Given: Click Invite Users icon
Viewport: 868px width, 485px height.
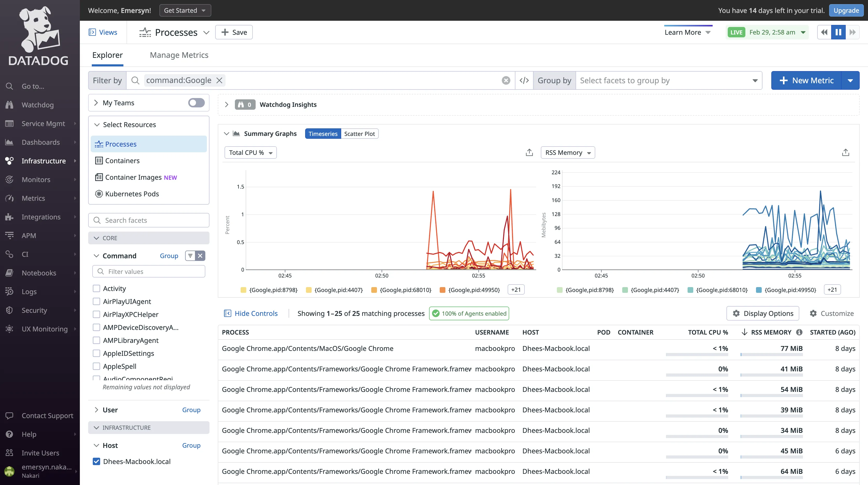Looking at the screenshot, I should coord(9,453).
